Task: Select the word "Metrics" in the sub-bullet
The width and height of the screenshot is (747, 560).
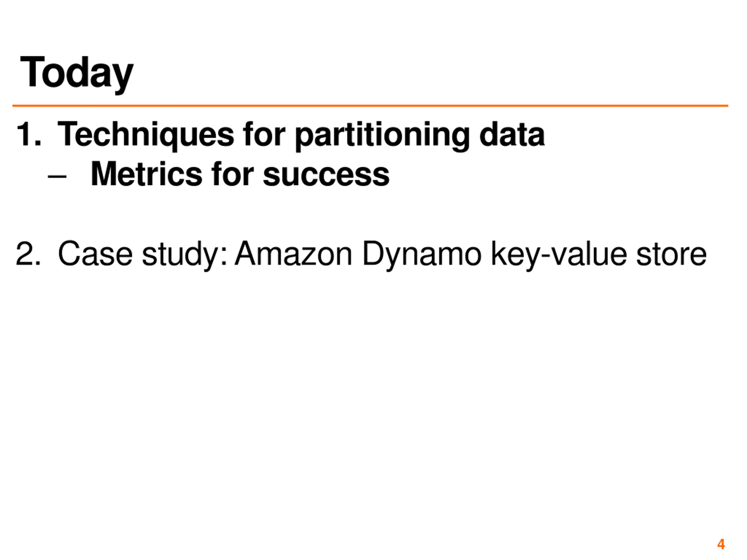Action: (146, 174)
